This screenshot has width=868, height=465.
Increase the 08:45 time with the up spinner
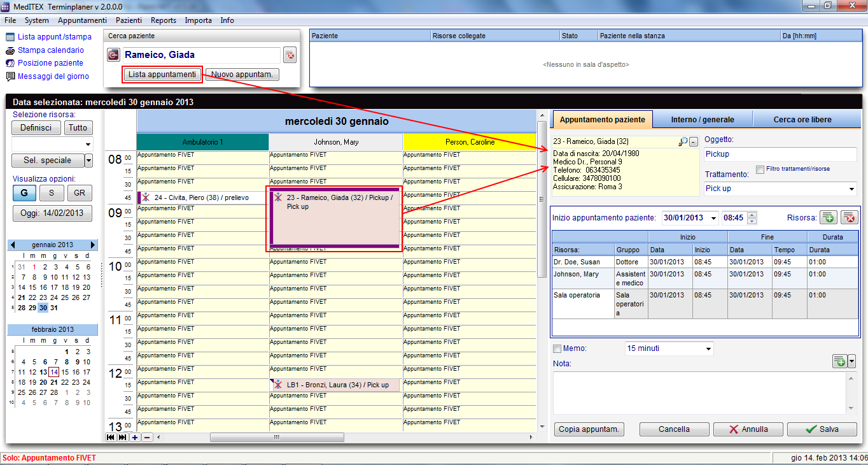pos(752,215)
